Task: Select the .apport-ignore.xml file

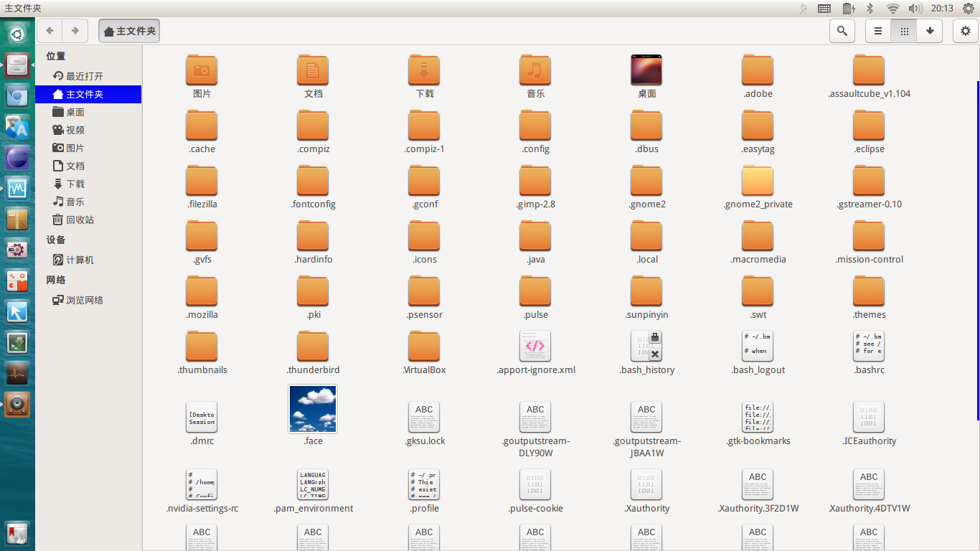Action: click(535, 347)
